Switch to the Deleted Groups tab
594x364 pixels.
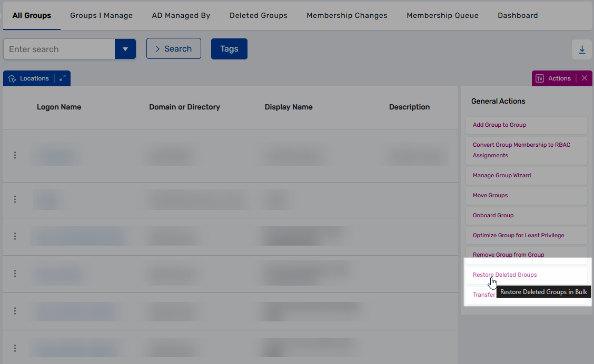pyautogui.click(x=258, y=15)
